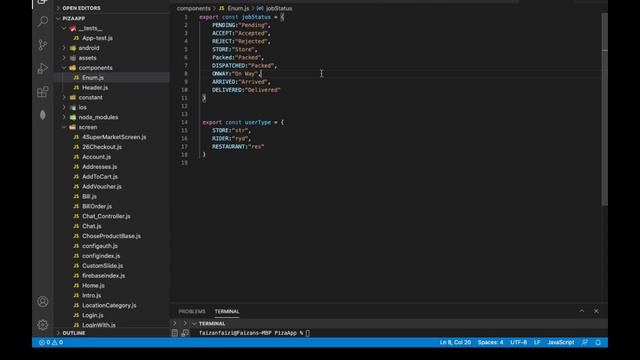
Task: Open Account.js file
Action: [96, 157]
